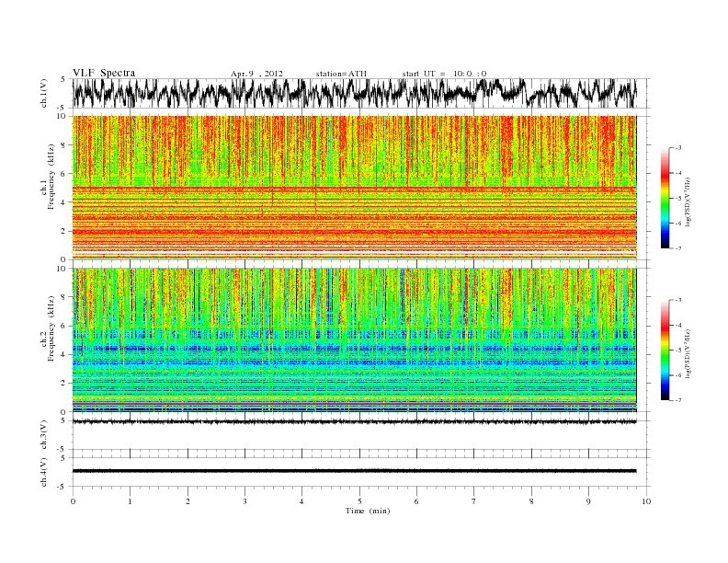
Task: Click the "-7" tick on the ch.1 colorbar
Action: (x=678, y=248)
